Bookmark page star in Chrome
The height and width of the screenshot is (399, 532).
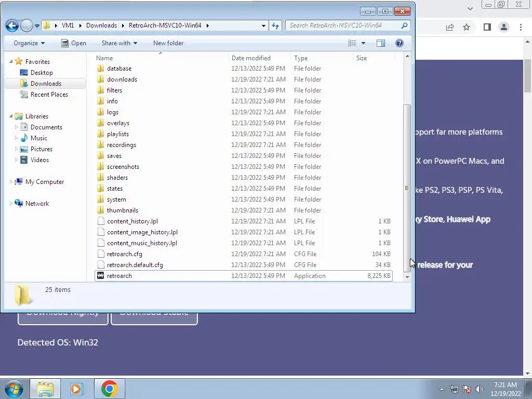pyautogui.click(x=467, y=28)
